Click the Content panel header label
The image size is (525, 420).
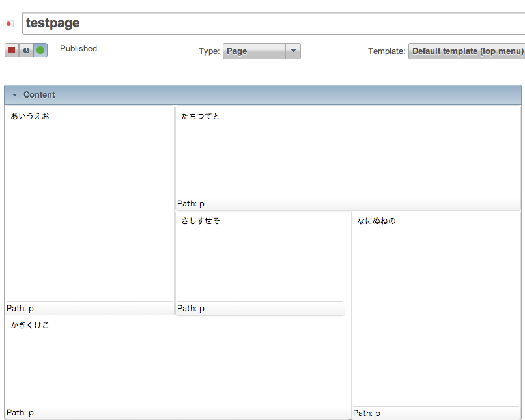coord(39,95)
